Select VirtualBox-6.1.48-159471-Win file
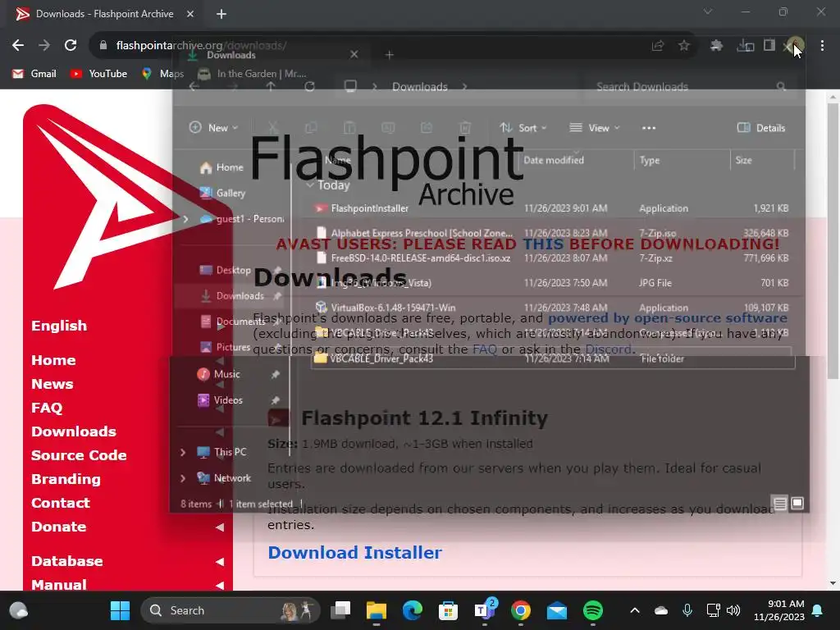This screenshot has height=630, width=840. click(x=552, y=308)
